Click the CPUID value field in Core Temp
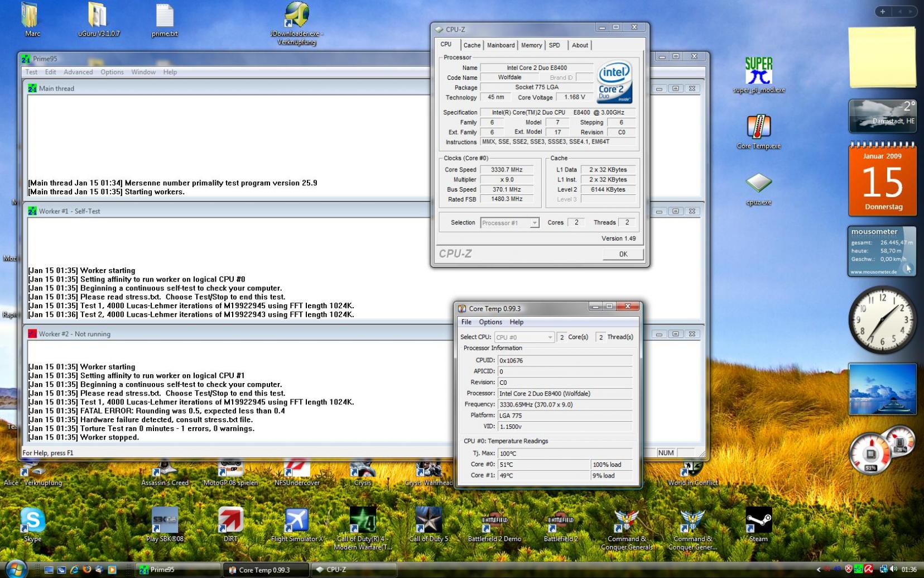This screenshot has width=924, height=578. (x=565, y=361)
